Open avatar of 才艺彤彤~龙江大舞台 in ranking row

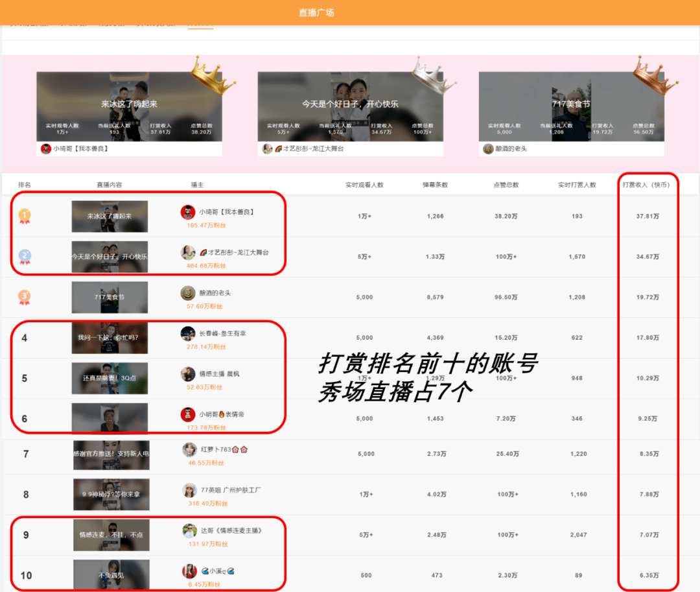tap(188, 252)
